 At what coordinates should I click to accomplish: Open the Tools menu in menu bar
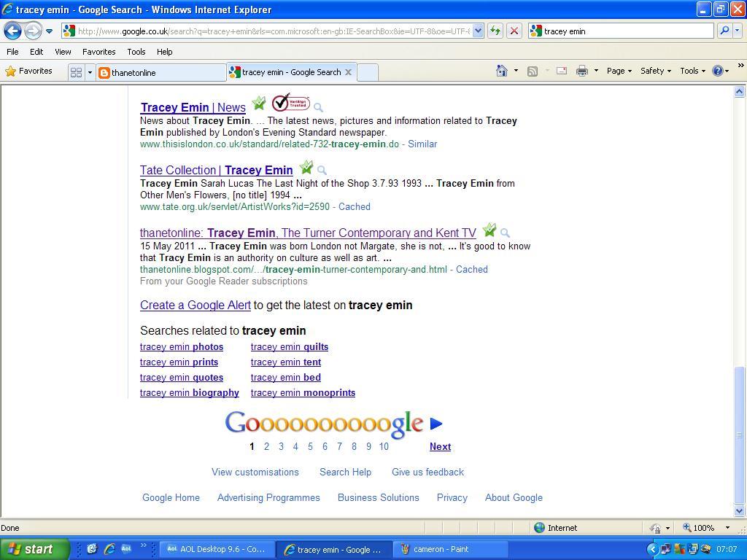136,52
